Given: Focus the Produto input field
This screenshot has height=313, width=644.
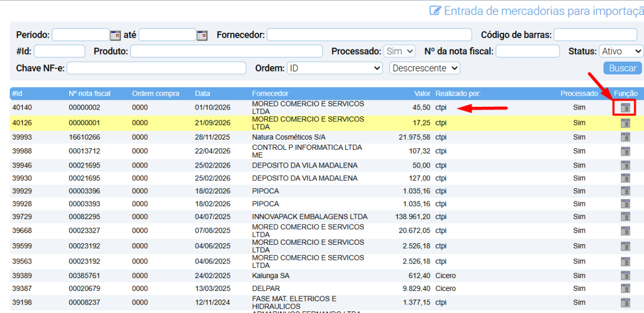Looking at the screenshot, I should pos(226,51).
